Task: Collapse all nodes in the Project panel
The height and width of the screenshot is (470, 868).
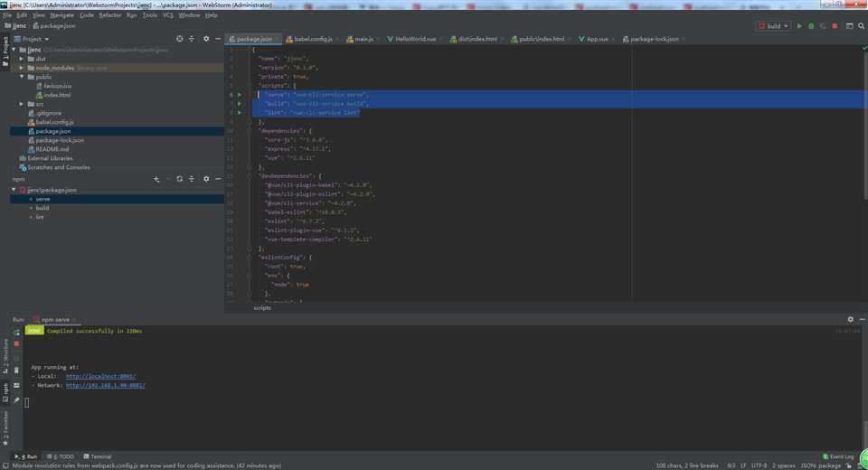Action: 192,39
